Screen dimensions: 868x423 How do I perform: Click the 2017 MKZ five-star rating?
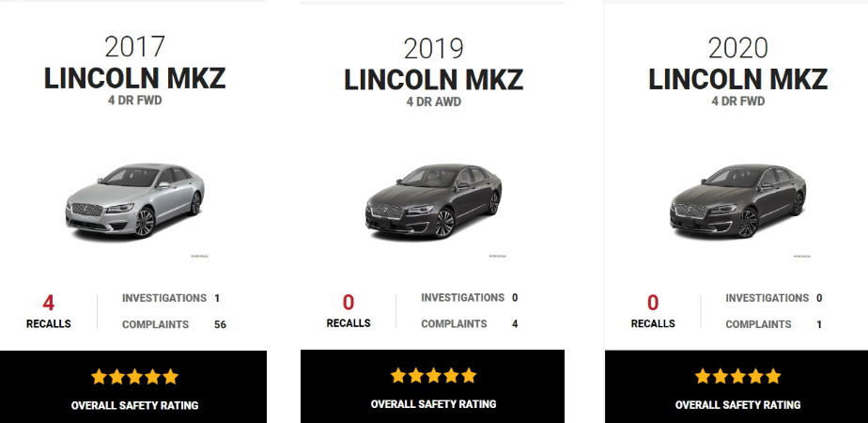tap(134, 377)
